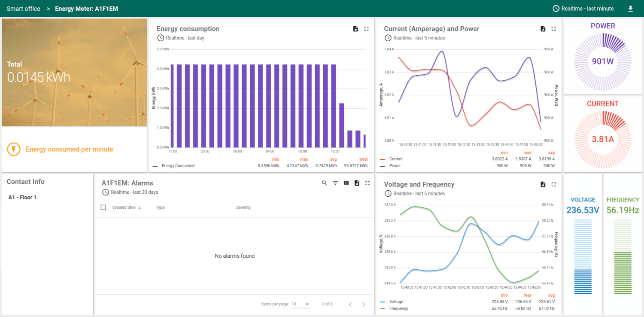
Task: Click the Energy Meter: A1F1EM breadcrumb
Action: click(x=86, y=9)
